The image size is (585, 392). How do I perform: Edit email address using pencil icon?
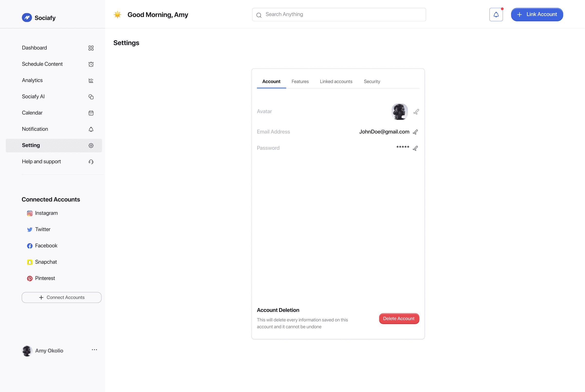[415, 132]
